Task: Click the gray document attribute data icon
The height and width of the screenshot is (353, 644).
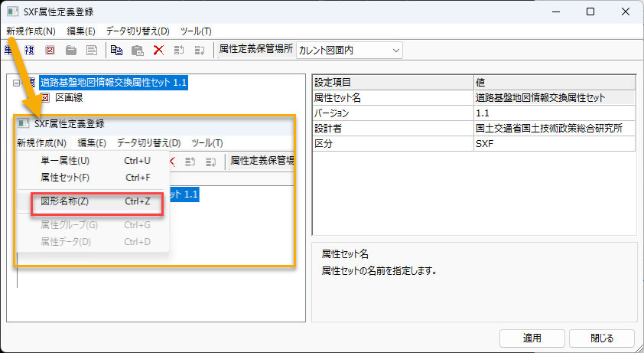Action: coord(92,51)
